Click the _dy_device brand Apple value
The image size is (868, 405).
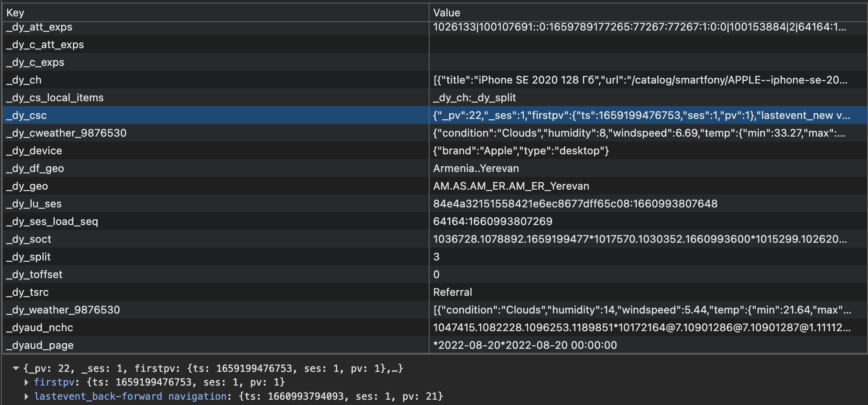[521, 151]
